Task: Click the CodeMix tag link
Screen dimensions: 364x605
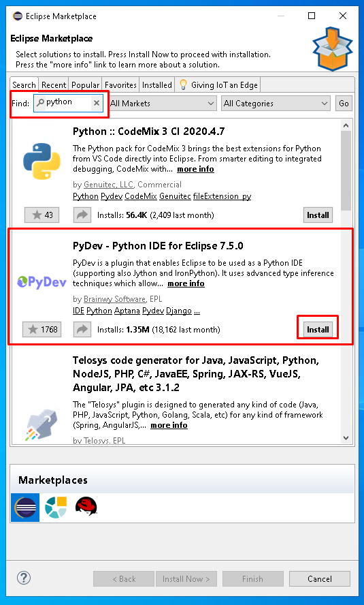Action: coord(141,196)
